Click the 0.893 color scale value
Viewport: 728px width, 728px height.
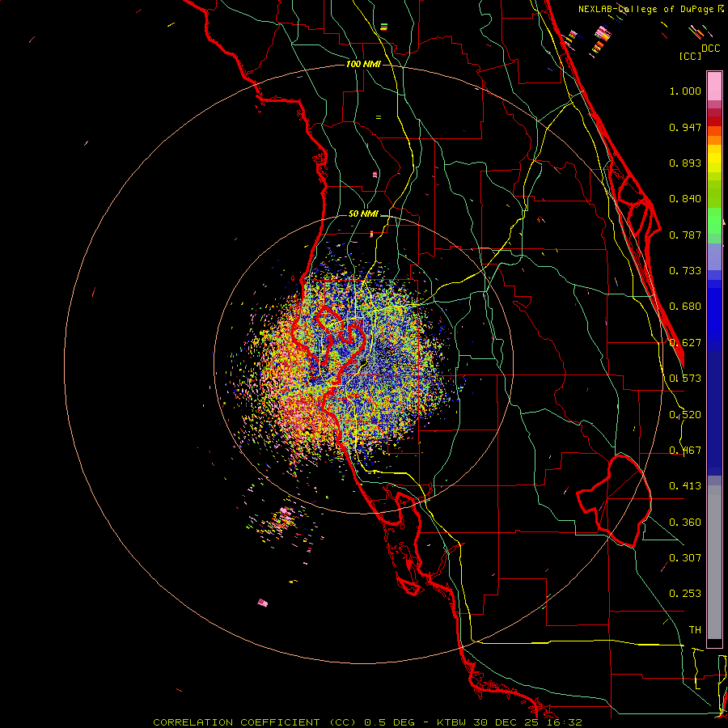click(x=685, y=163)
